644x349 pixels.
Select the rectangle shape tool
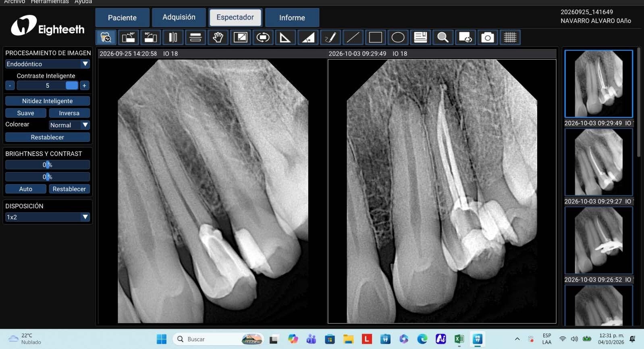pyautogui.click(x=375, y=37)
